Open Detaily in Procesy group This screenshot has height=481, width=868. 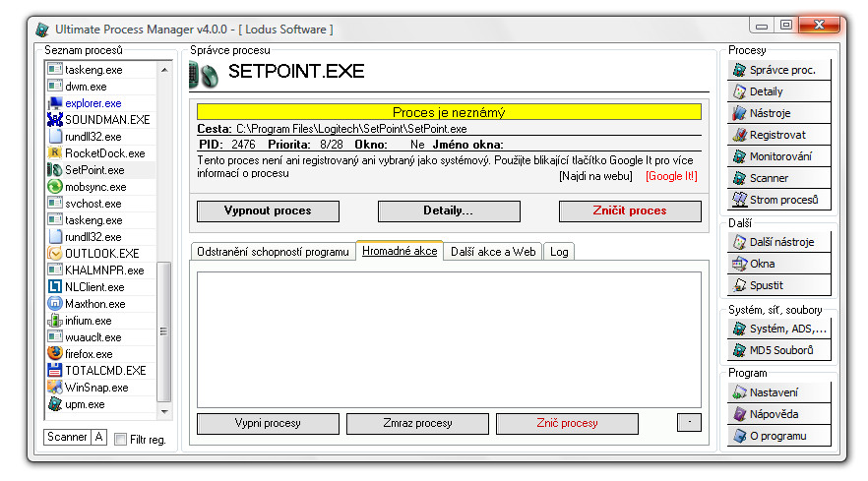[x=778, y=91]
